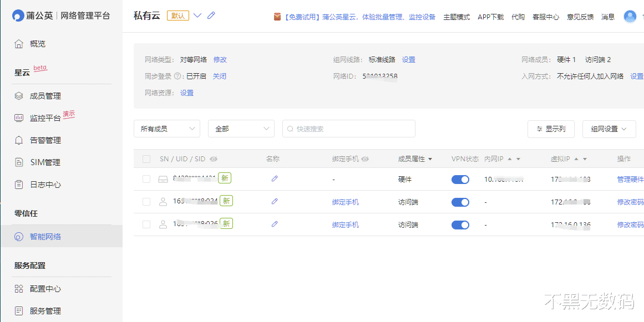The image size is (644, 322).
Task: Open the 组网设置 dropdown menu
Action: [x=608, y=129]
